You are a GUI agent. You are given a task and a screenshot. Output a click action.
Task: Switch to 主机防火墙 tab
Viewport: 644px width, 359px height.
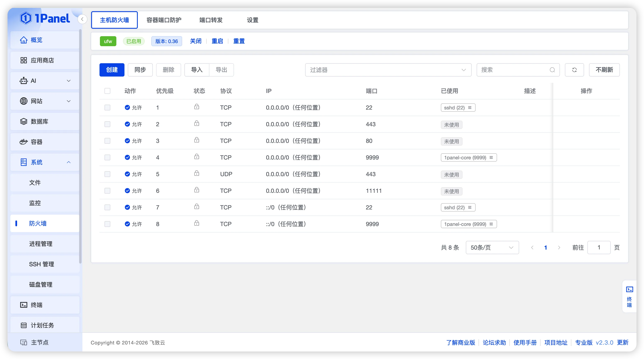[114, 20]
